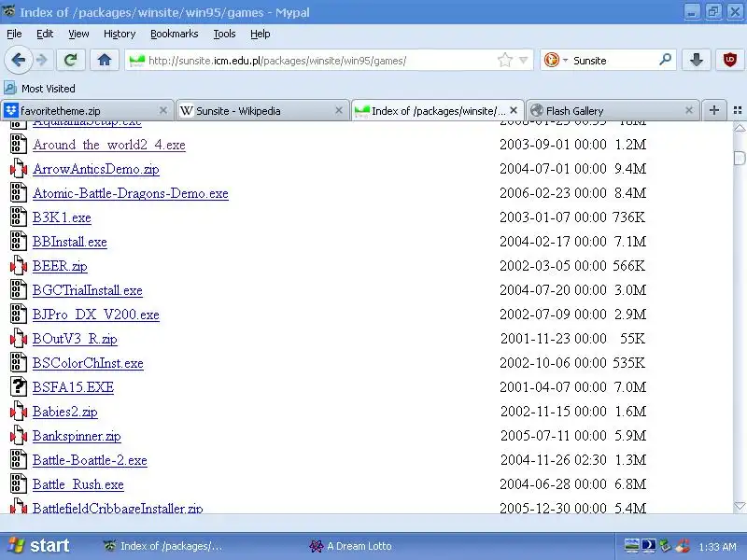747x560 pixels.
Task: Click the zip icon beside Bankspinner.zip
Action: 19,435
